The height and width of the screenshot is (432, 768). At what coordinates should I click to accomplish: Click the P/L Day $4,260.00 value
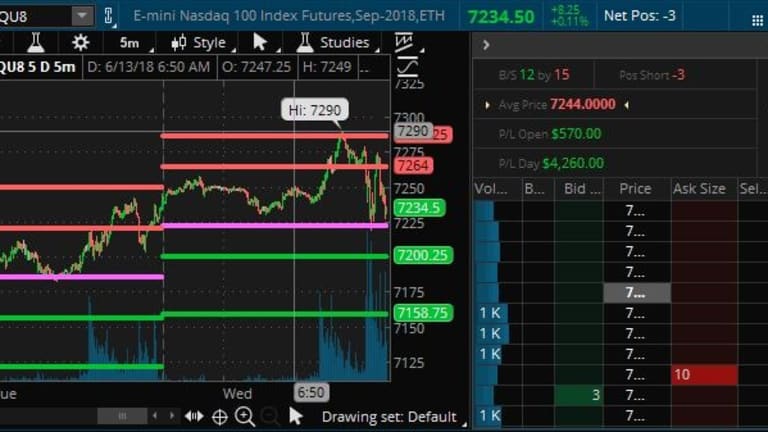(x=573, y=163)
